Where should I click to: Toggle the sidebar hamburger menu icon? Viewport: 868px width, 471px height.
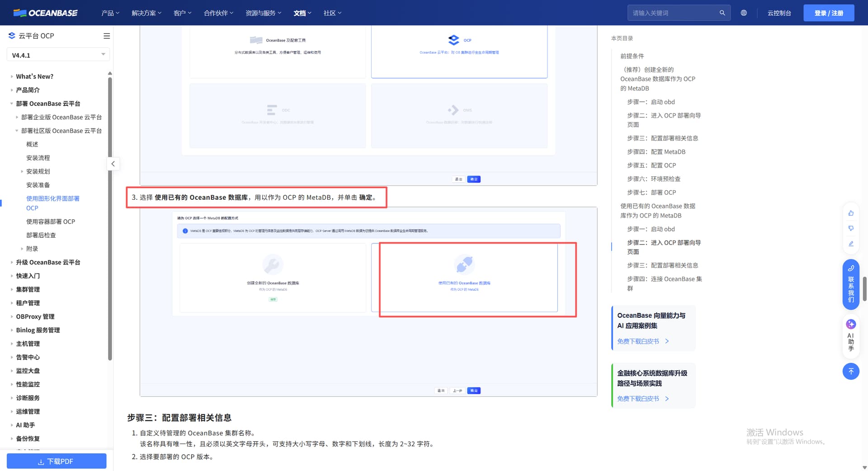(107, 36)
